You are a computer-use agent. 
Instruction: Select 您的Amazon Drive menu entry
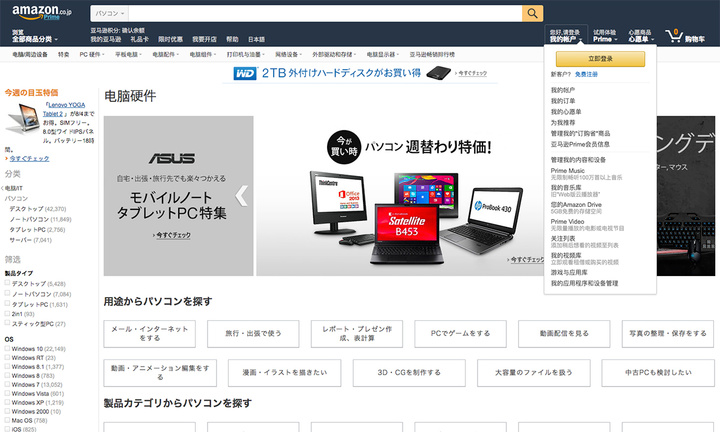tap(576, 204)
